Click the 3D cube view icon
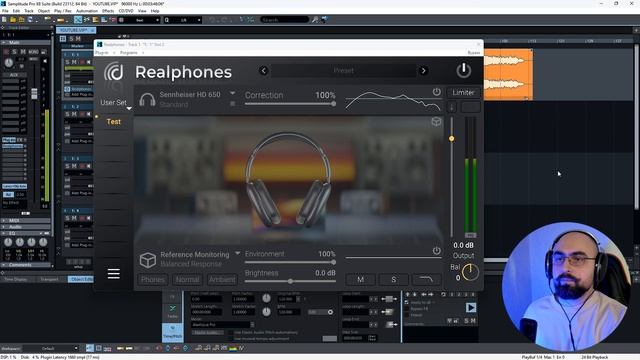This screenshot has height=360, width=640. (436, 122)
